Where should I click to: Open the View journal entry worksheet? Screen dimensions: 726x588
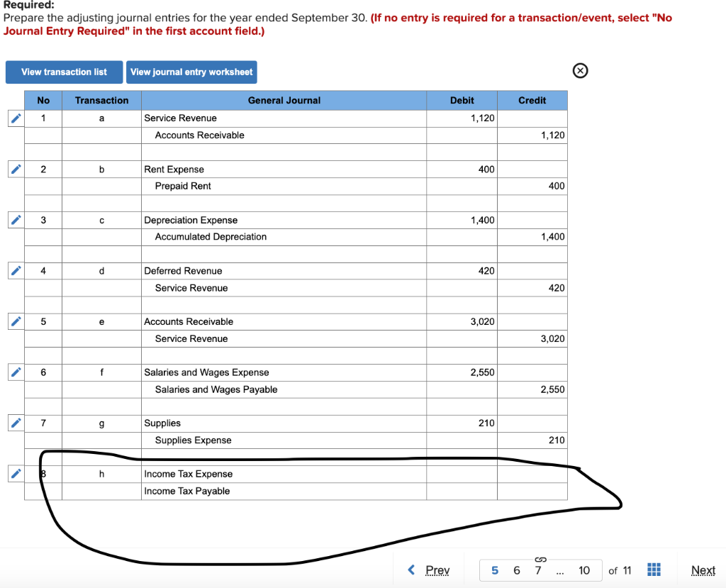(x=191, y=72)
